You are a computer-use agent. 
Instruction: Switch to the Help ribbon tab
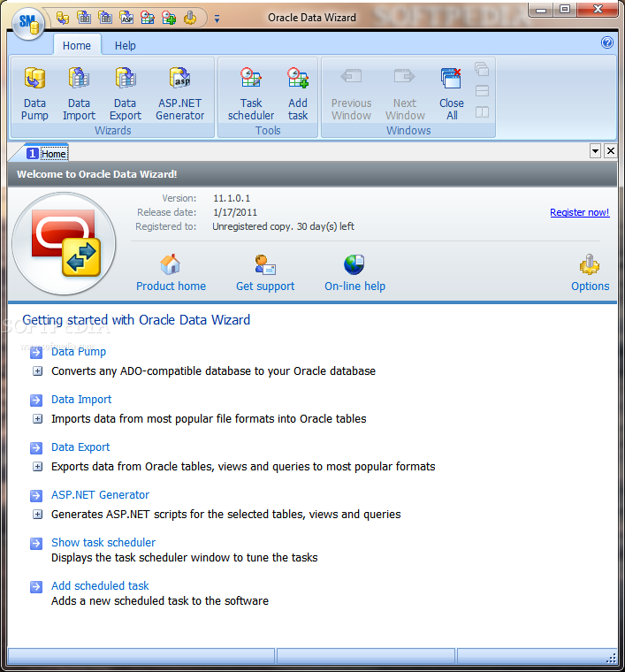(x=125, y=45)
